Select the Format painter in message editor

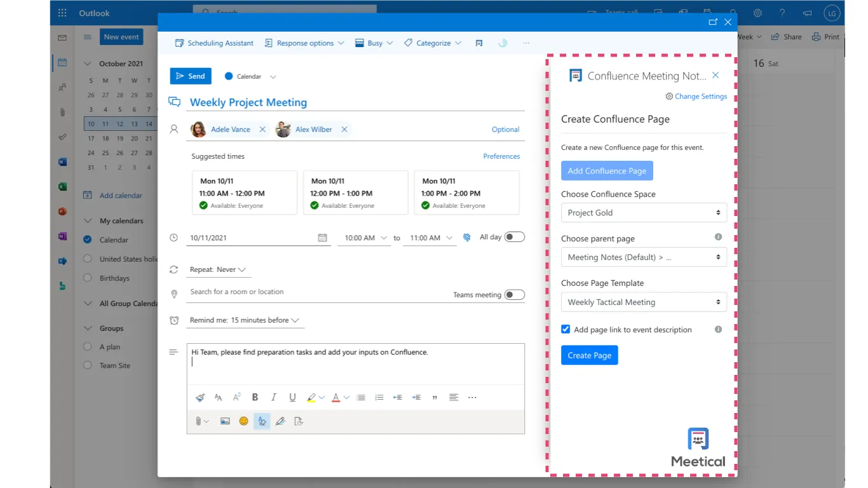click(x=200, y=396)
